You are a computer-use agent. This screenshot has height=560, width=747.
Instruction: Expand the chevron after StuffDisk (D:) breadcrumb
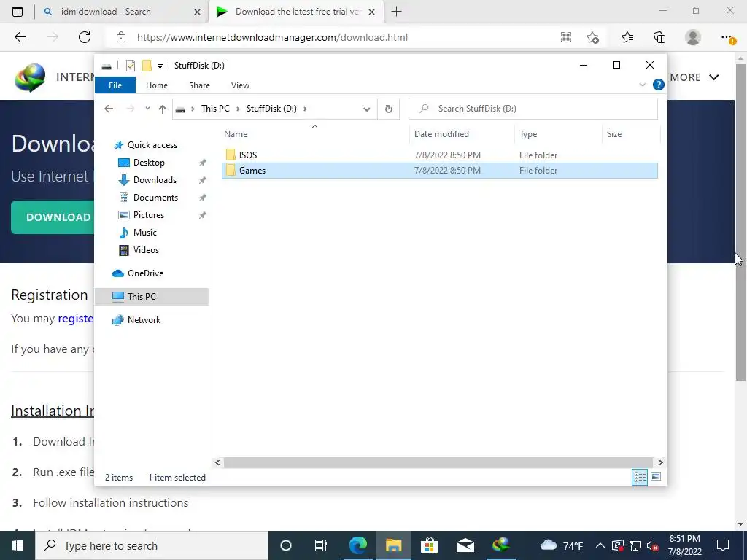pos(305,109)
